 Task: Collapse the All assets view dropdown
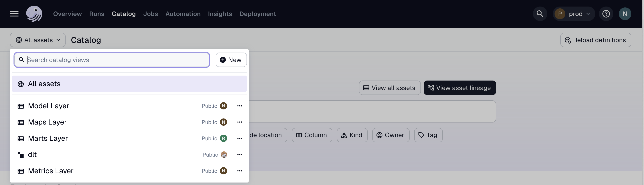tap(38, 40)
